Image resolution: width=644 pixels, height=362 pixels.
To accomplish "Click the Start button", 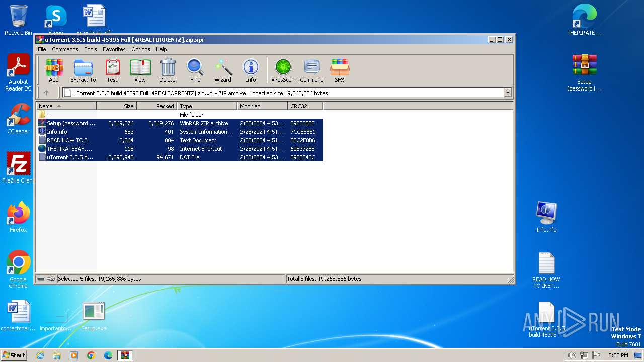I will (x=14, y=355).
